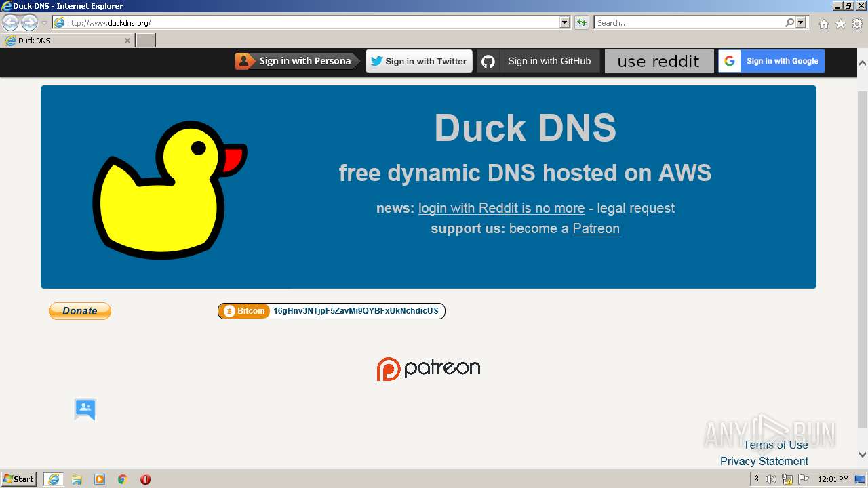This screenshot has width=868, height=488.
Task: Sign in with Google
Action: pos(772,61)
